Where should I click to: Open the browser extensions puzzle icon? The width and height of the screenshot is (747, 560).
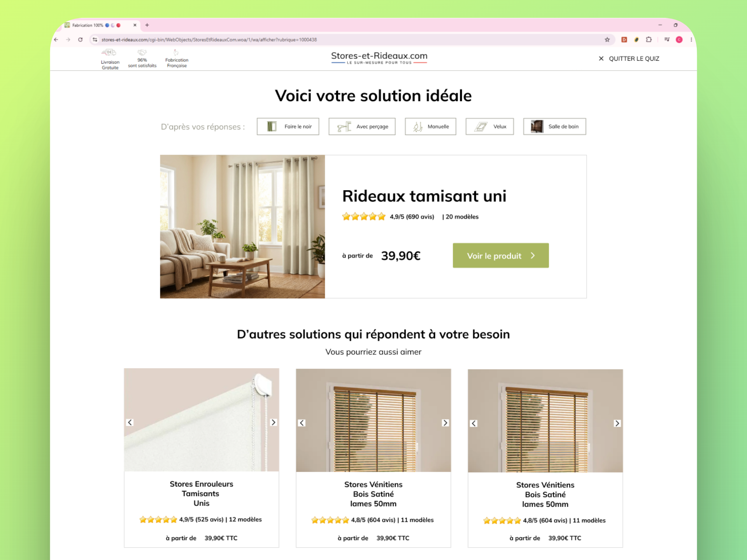click(649, 40)
